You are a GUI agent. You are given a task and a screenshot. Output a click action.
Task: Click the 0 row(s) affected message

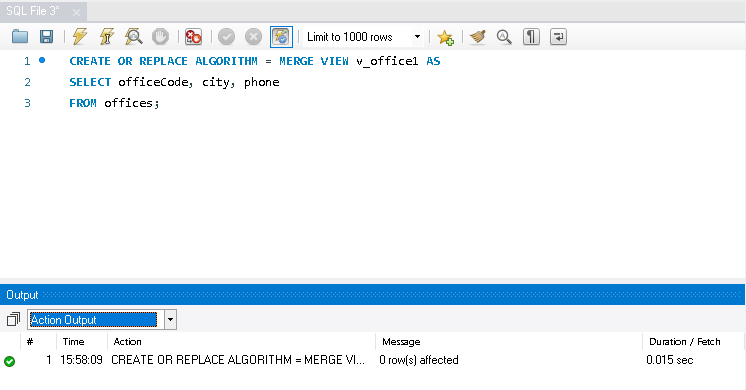(x=419, y=360)
